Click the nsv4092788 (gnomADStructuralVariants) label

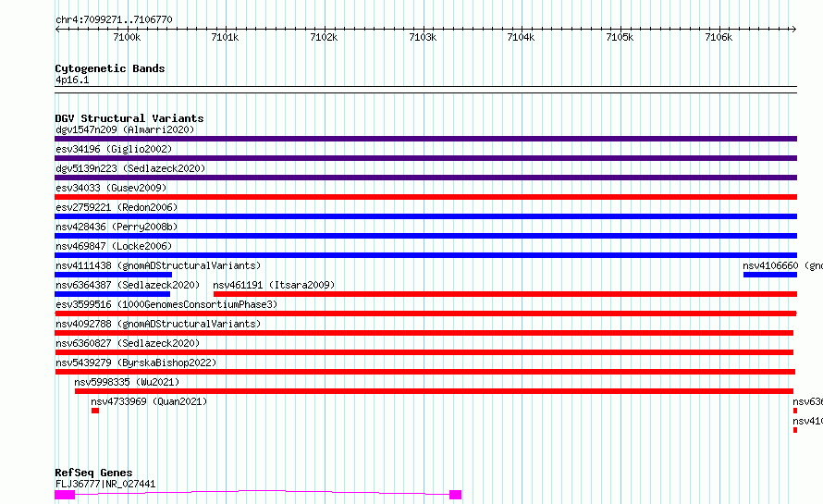[x=158, y=324]
